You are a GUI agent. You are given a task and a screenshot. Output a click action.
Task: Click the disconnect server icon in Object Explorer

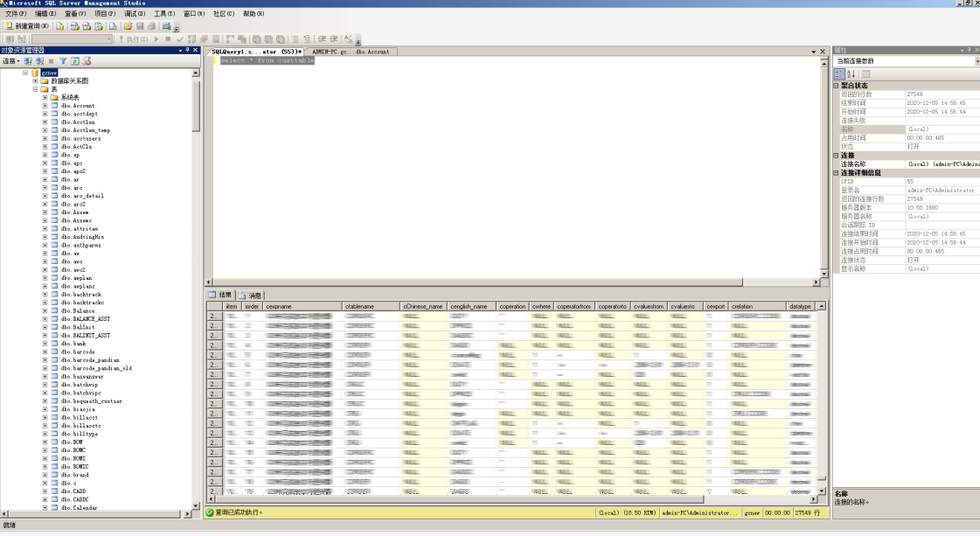(39, 61)
